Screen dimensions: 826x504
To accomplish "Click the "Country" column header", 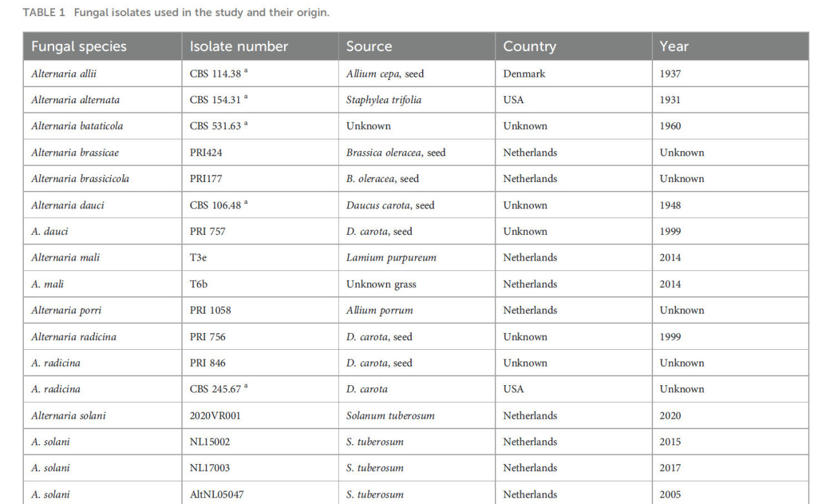I will click(529, 46).
